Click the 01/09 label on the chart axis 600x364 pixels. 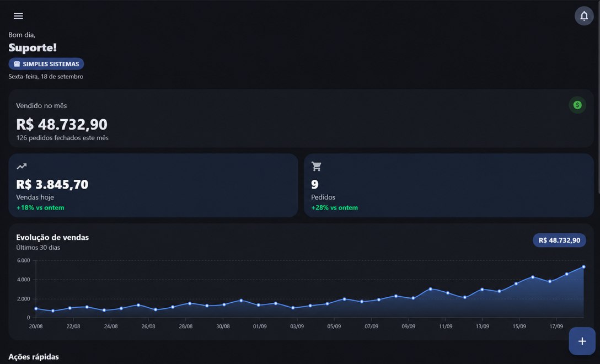260,326
